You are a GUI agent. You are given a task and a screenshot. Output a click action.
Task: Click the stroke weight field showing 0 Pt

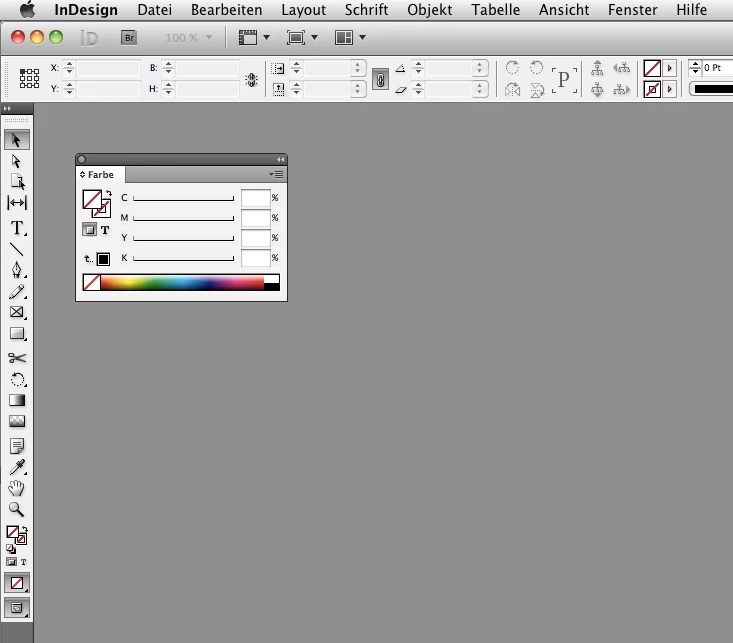(x=718, y=68)
